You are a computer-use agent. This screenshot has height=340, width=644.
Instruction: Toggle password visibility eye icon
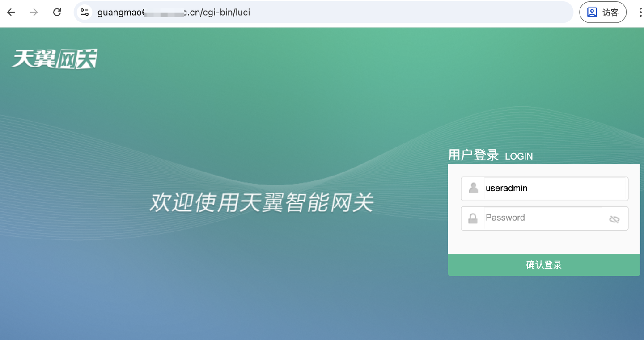[614, 219]
